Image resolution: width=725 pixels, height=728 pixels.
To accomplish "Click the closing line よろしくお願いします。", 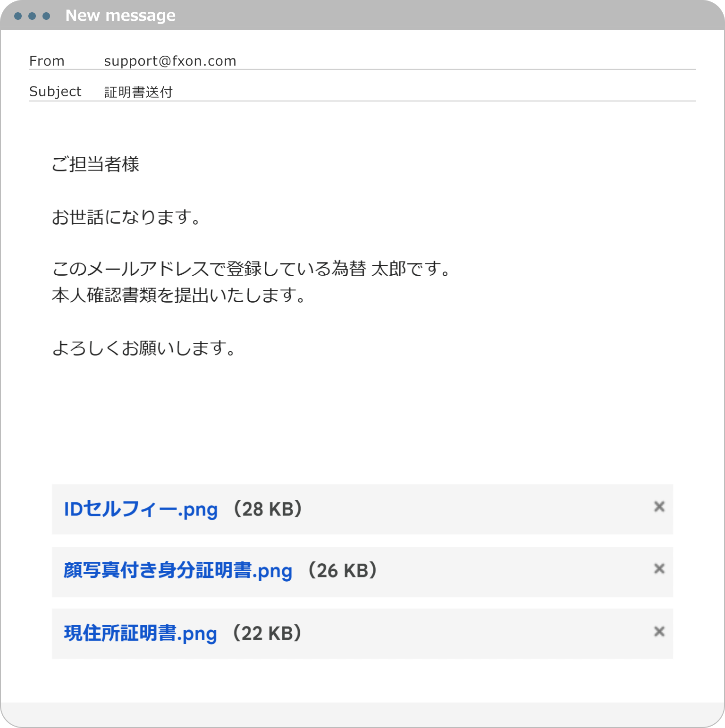I will point(144,348).
